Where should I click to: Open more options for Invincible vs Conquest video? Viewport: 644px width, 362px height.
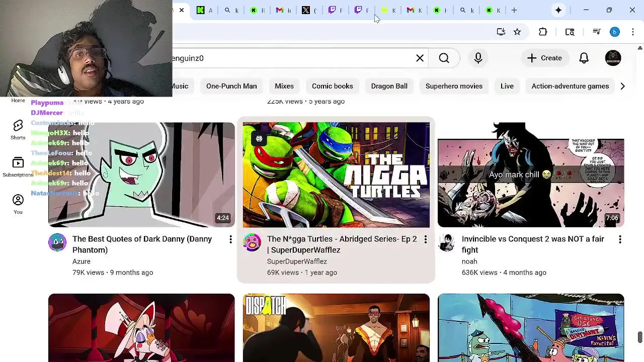[x=620, y=240]
